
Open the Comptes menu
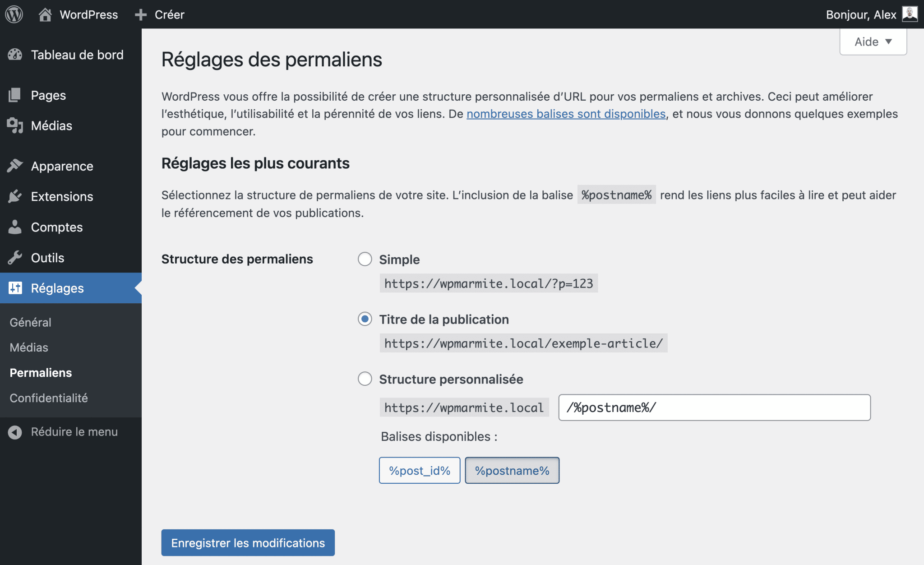click(71, 227)
